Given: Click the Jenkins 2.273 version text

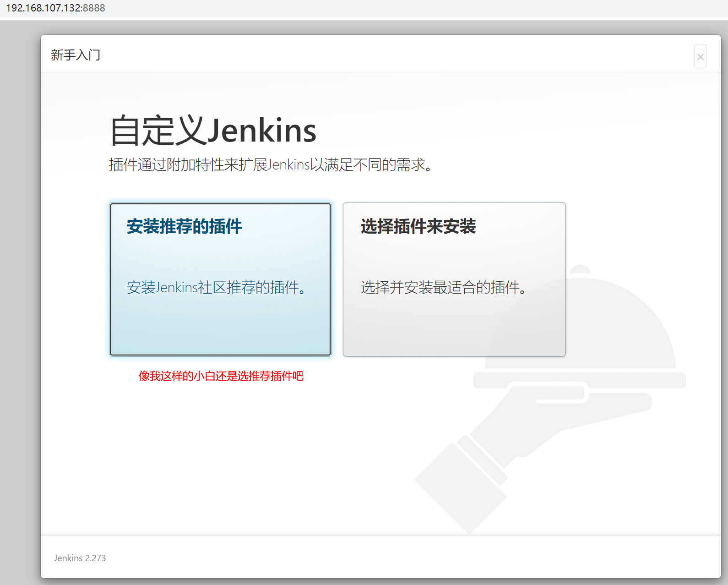Looking at the screenshot, I should (80, 558).
